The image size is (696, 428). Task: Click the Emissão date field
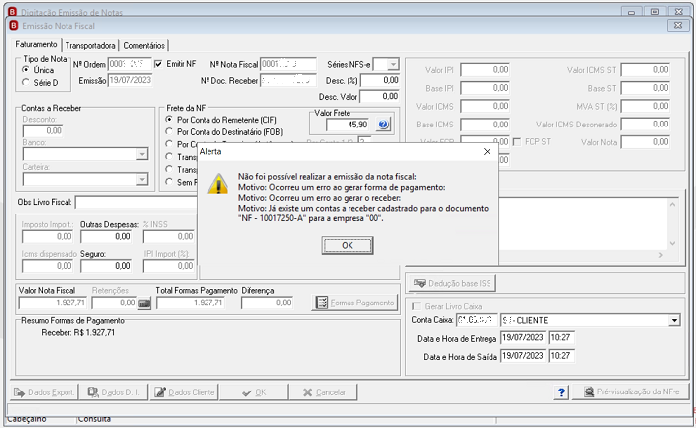(130, 80)
